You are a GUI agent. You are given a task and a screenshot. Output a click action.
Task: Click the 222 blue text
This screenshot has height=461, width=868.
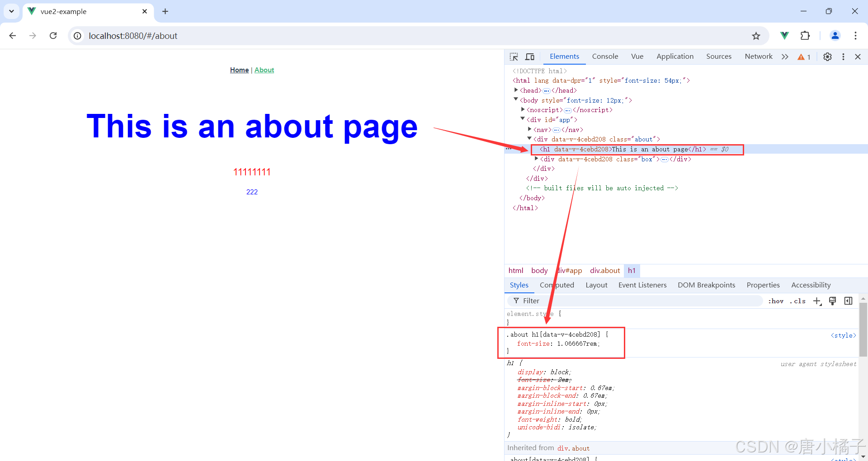point(252,192)
